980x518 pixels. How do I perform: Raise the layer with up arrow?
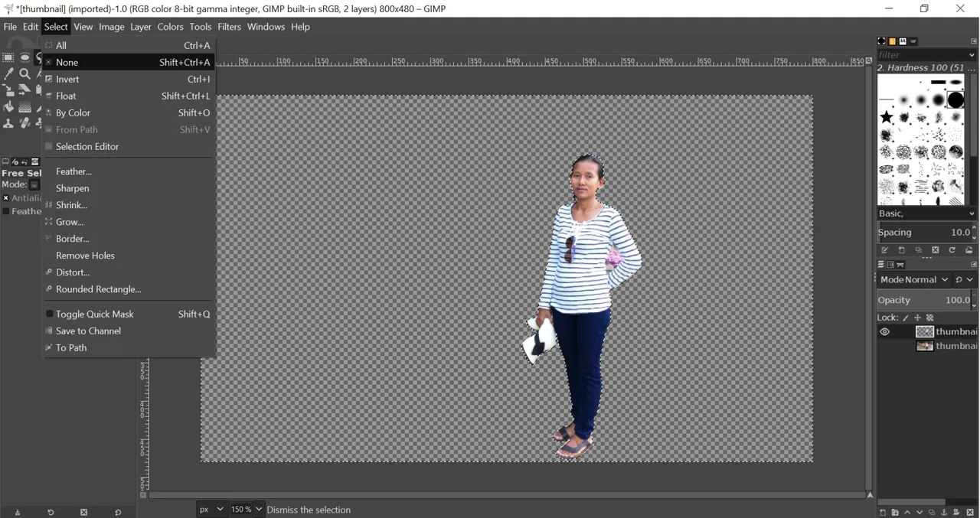click(907, 513)
